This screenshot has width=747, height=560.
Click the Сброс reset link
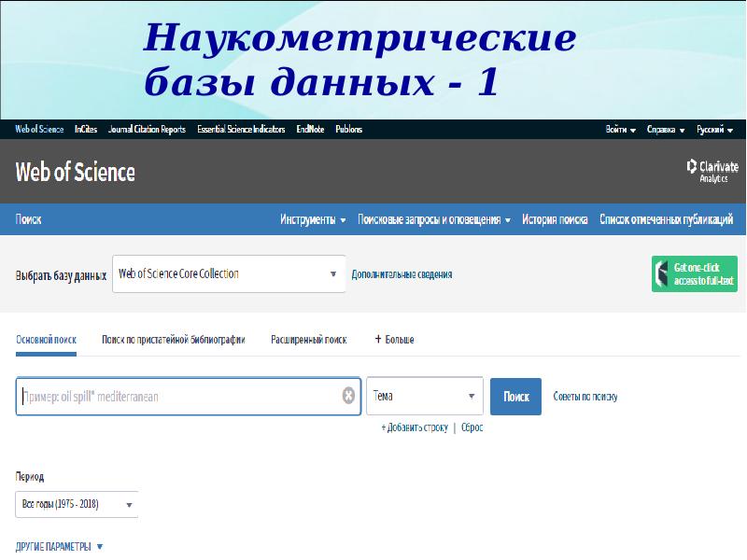coord(472,427)
